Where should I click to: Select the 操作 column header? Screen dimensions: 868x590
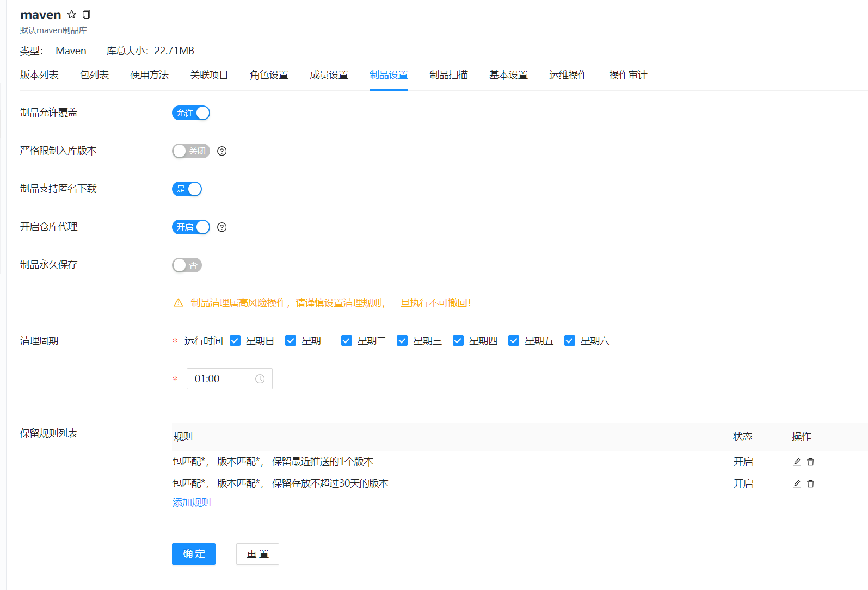point(802,437)
